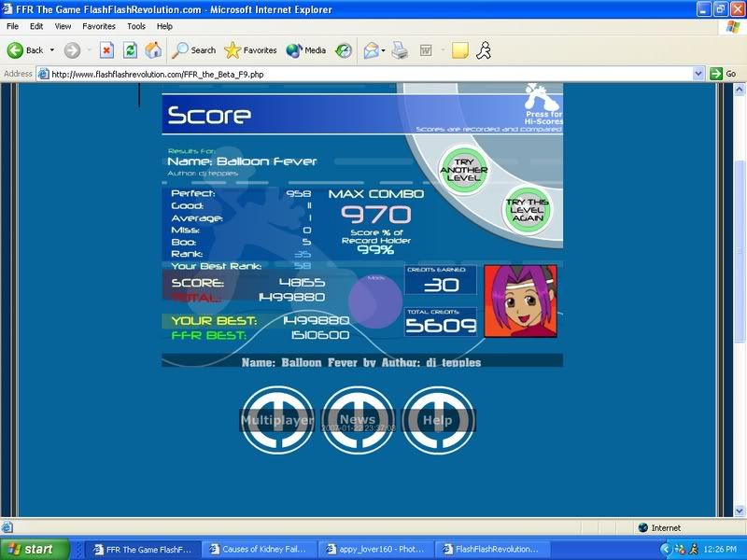Click the Refresh page icon
Screen dimensions: 747x560
click(130, 50)
